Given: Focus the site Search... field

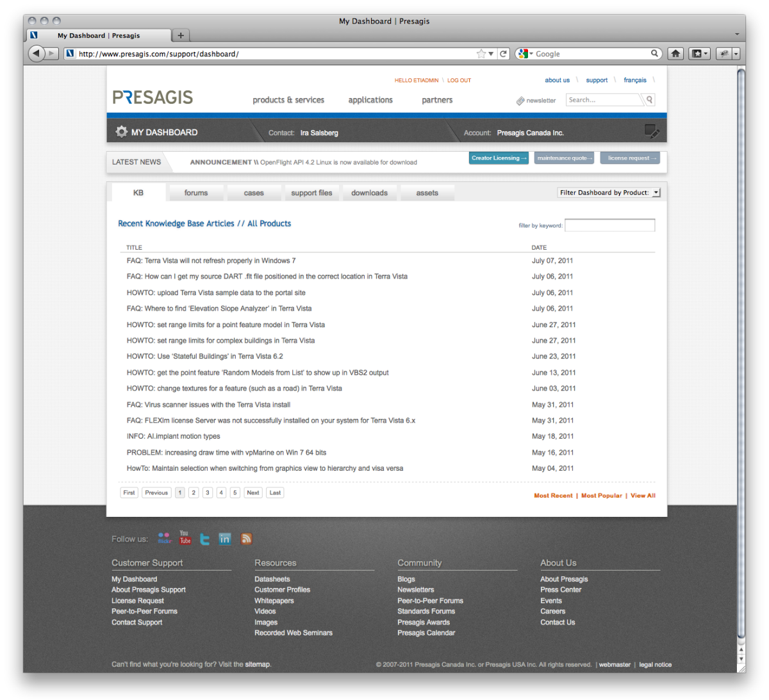Looking at the screenshot, I should point(604,100).
